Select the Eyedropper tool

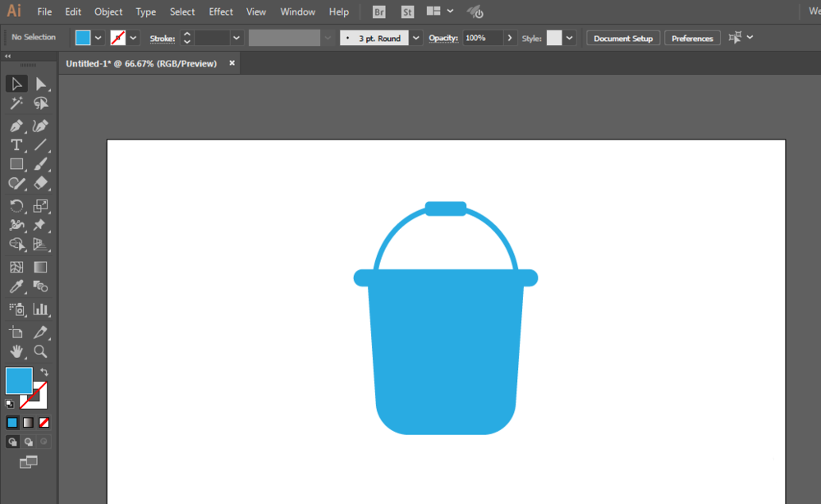[x=16, y=286]
